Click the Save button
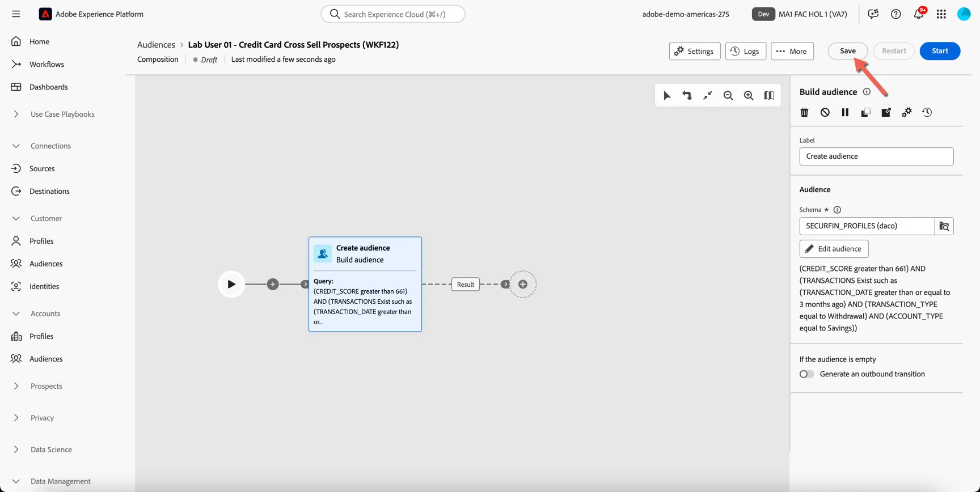This screenshot has width=980, height=492. coord(848,51)
